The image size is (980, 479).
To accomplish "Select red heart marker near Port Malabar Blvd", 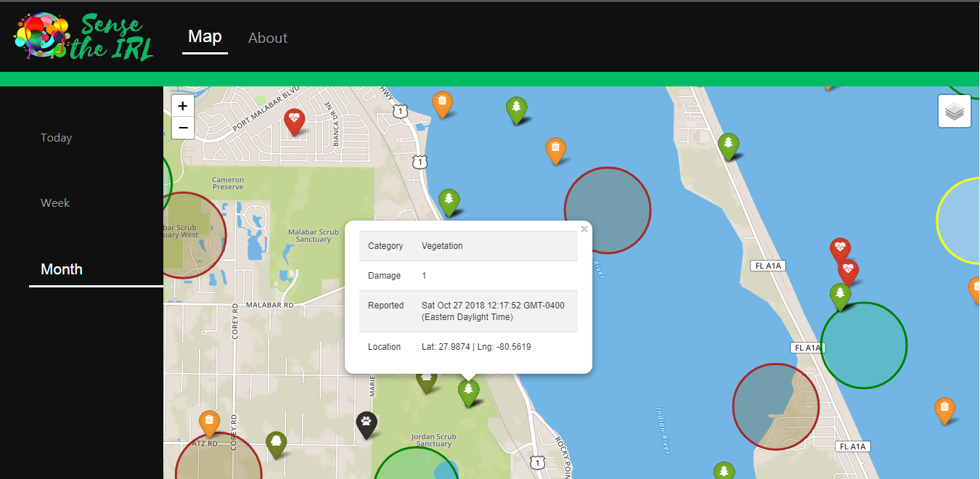I will click(x=294, y=122).
